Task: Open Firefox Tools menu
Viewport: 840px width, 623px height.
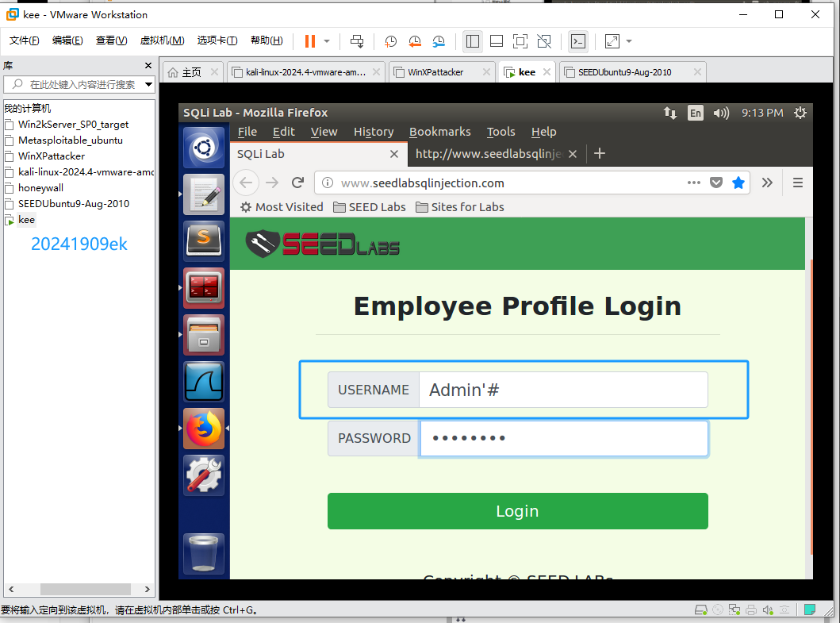Action: pyautogui.click(x=501, y=132)
